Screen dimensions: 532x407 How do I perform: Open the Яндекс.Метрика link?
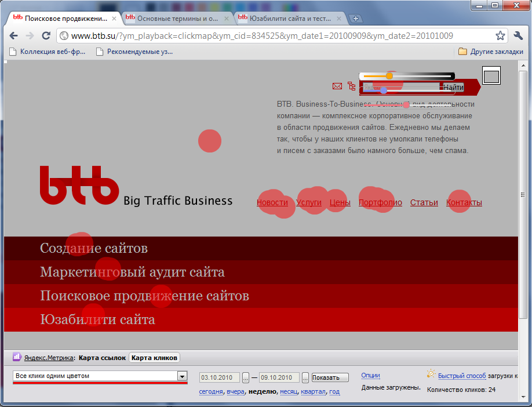(x=49, y=358)
